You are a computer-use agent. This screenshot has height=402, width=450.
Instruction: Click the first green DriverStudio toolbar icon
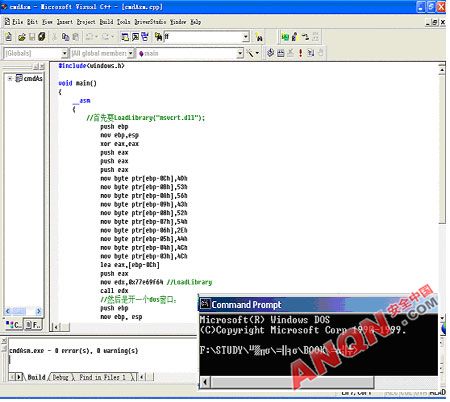pos(285,37)
